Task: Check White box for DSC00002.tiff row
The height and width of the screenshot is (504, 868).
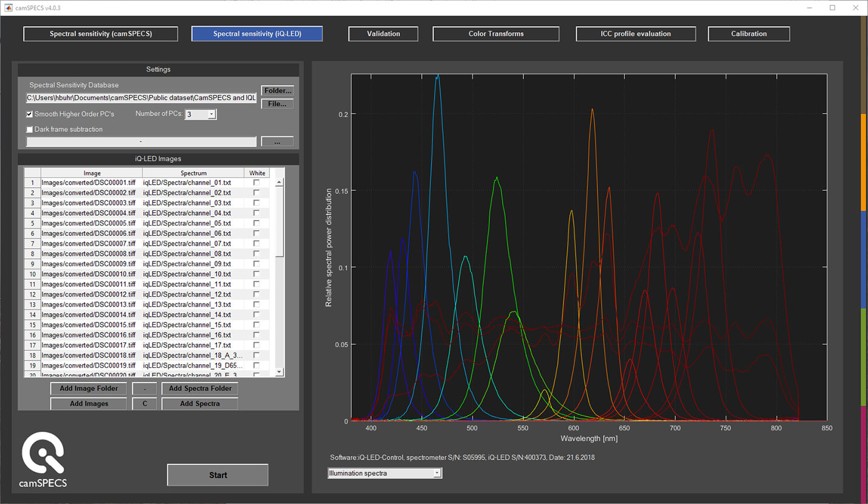Action: pos(257,193)
